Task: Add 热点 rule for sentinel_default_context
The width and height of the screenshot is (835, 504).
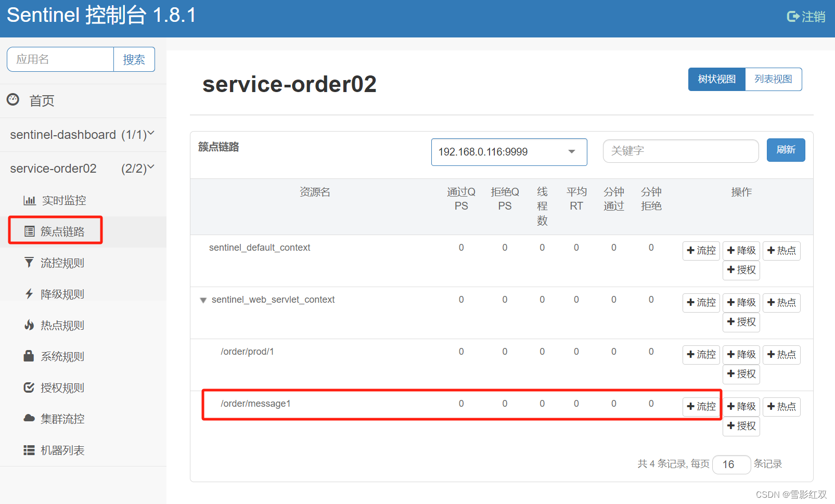Action: [x=781, y=251]
